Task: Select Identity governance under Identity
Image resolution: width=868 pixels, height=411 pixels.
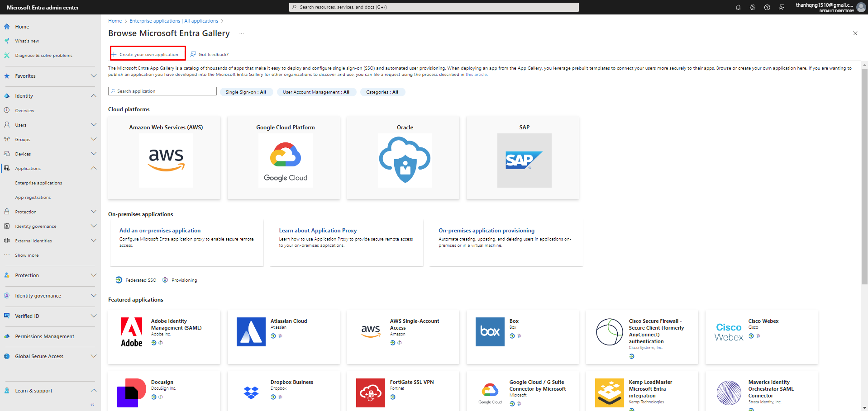Action: (x=36, y=227)
